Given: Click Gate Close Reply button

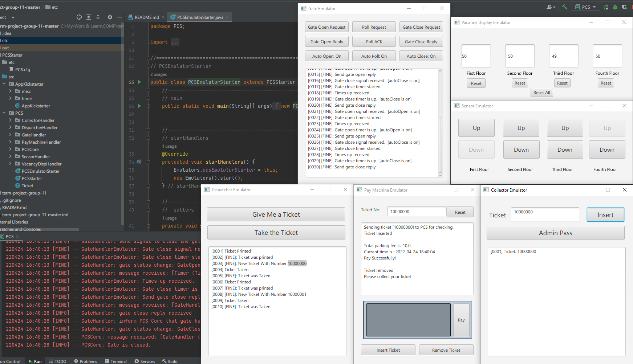Looking at the screenshot, I should (421, 41).
